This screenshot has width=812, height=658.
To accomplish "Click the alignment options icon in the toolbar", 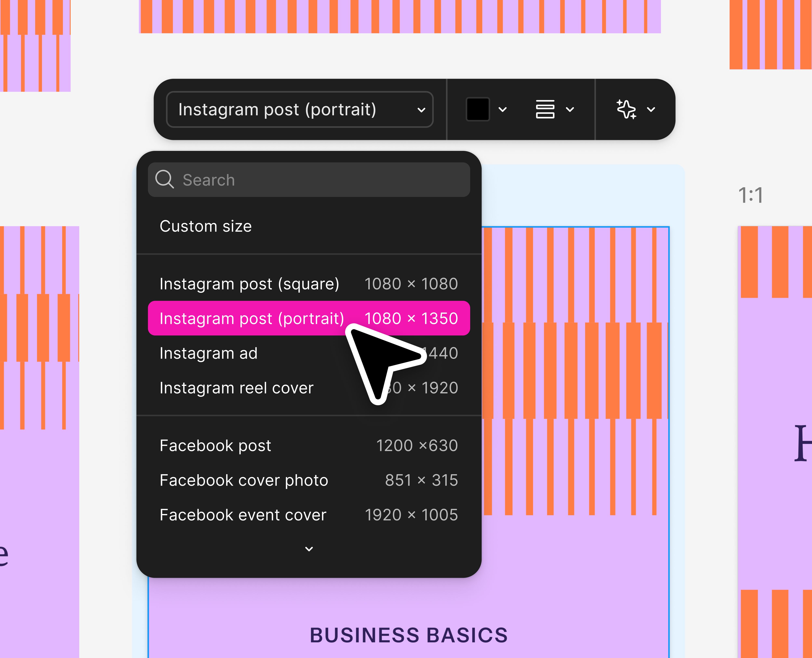I will pos(546,110).
